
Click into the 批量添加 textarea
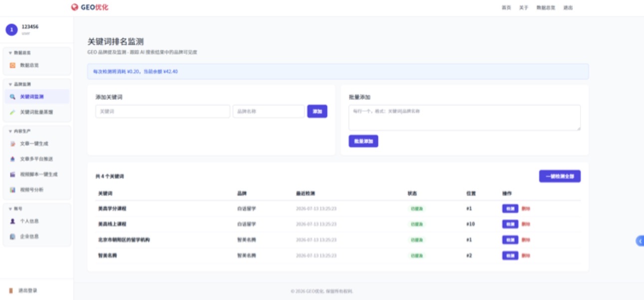click(464, 118)
